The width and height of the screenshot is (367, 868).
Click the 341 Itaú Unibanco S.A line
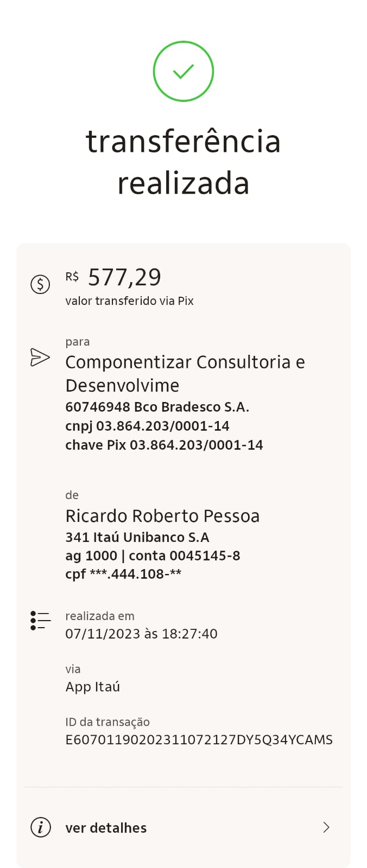[x=137, y=537]
